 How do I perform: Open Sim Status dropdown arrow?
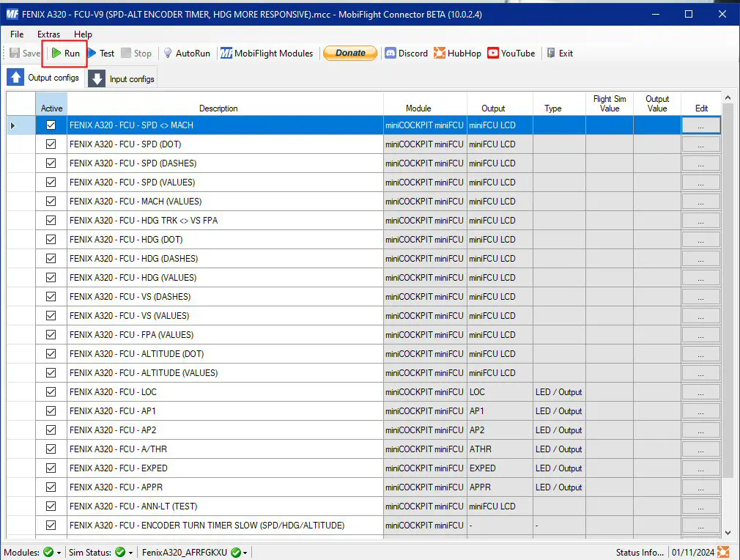point(130,553)
